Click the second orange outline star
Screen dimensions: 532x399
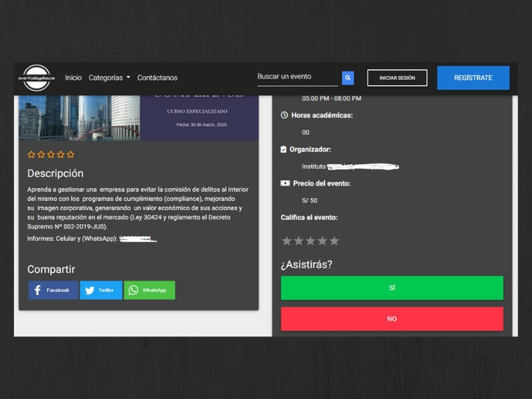pos(41,154)
